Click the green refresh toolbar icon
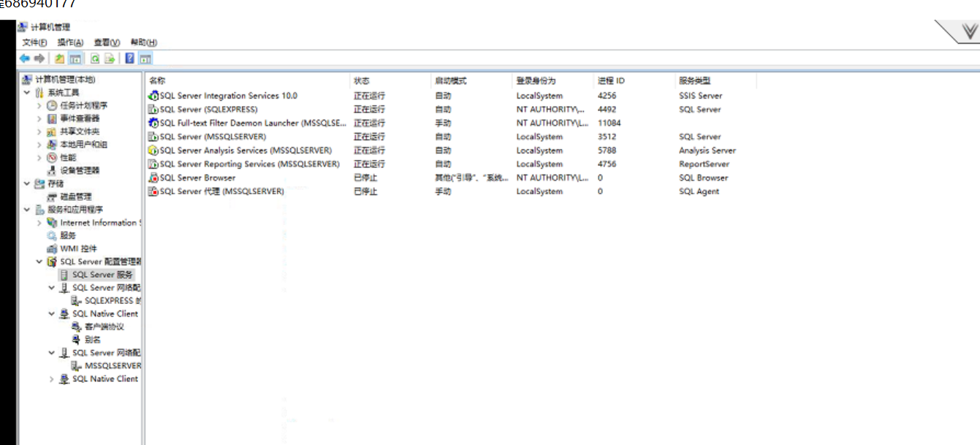Screen dimensions: 980x445 tap(95, 58)
